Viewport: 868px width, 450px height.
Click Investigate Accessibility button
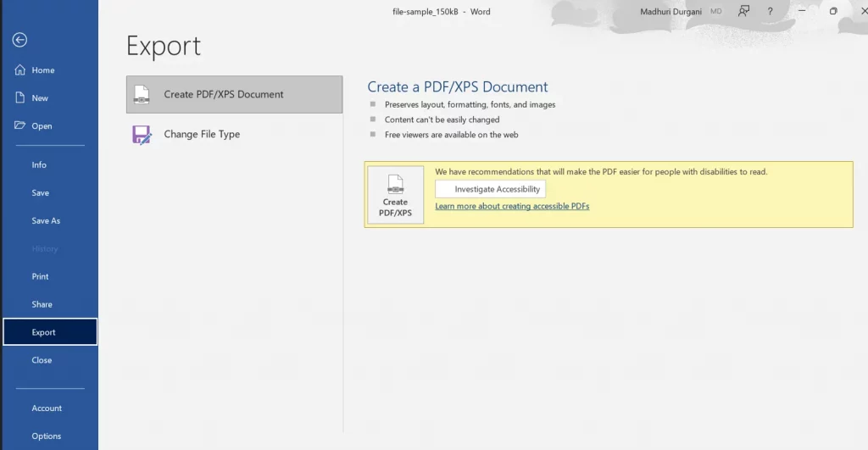click(x=491, y=189)
